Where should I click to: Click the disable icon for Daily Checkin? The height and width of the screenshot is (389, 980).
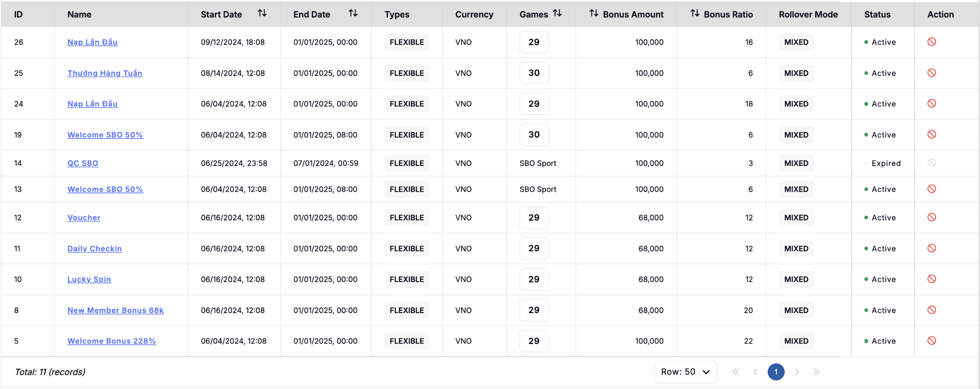[x=931, y=248]
